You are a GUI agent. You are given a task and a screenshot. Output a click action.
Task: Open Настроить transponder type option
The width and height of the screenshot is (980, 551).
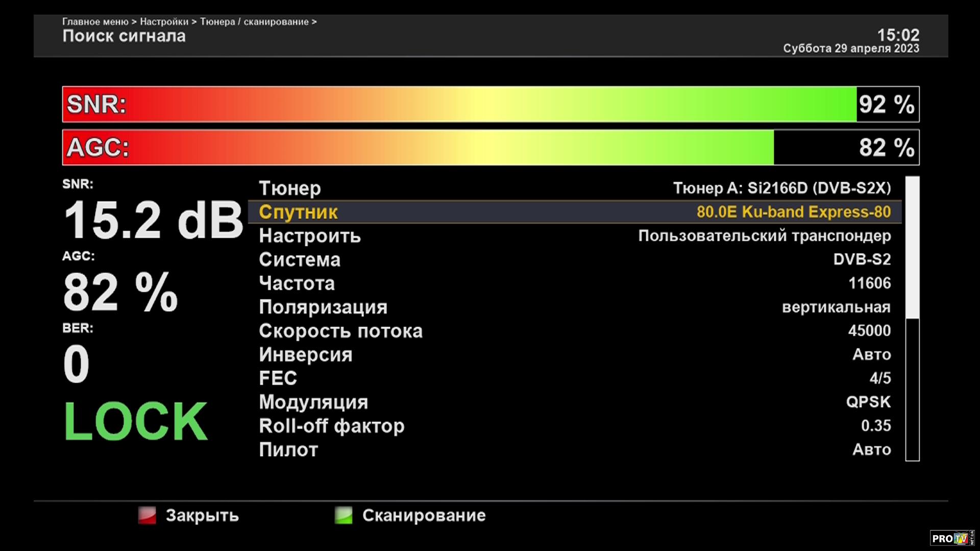[x=764, y=236]
